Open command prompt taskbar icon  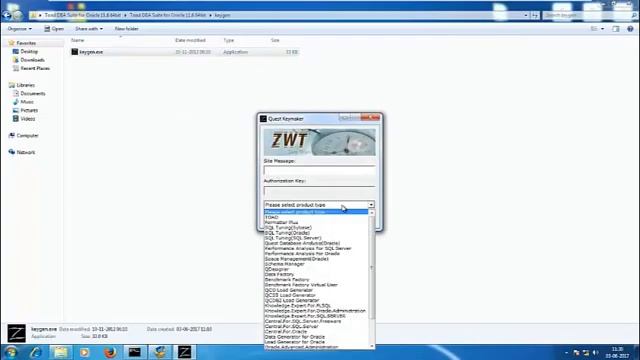pos(135,352)
